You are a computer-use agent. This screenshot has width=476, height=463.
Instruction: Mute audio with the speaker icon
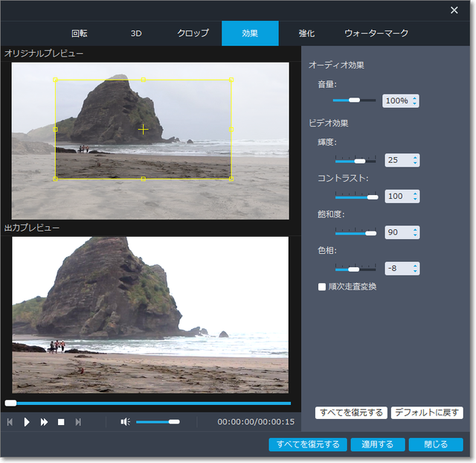point(125,422)
